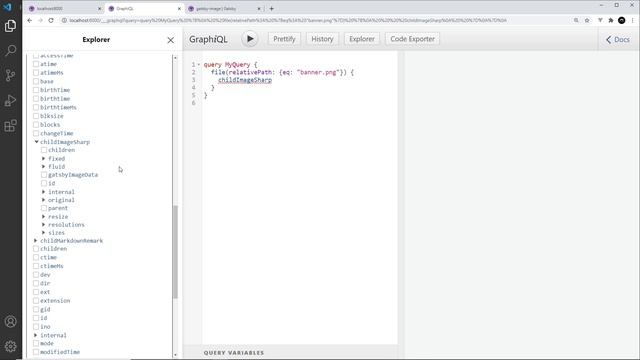The width and height of the screenshot is (640, 360).
Task: Expand the fluid field
Action: coord(44,167)
